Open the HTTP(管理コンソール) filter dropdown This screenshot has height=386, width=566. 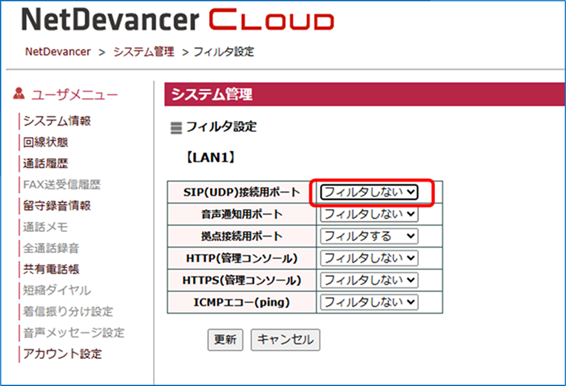click(x=369, y=258)
